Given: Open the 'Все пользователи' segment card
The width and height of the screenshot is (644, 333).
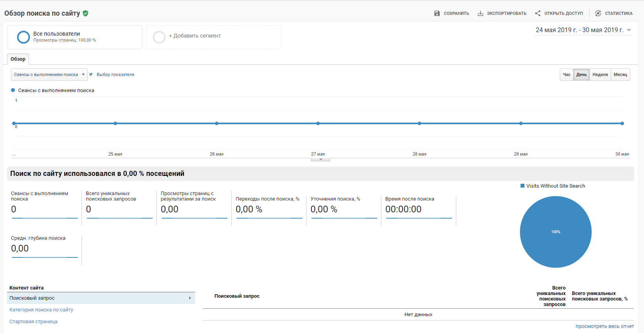Looking at the screenshot, I should tap(74, 37).
